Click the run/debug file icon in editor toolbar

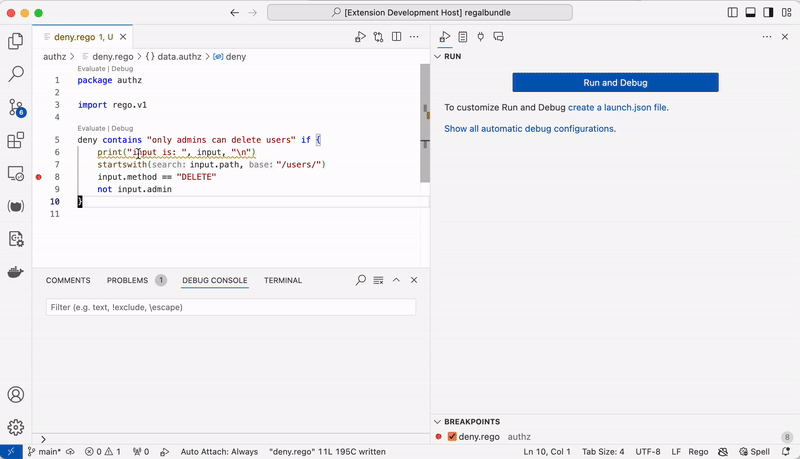point(360,37)
